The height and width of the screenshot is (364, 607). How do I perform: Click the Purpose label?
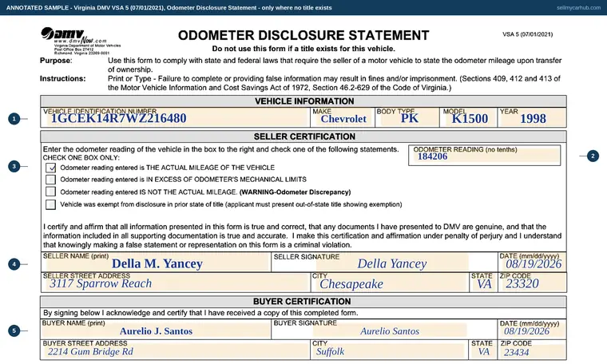click(x=56, y=61)
